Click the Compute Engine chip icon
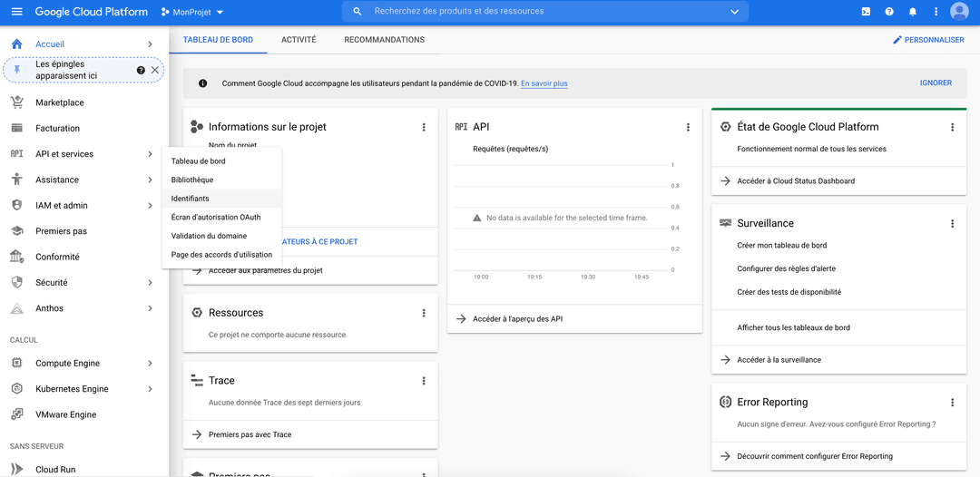The width and height of the screenshot is (980, 477). tap(17, 364)
